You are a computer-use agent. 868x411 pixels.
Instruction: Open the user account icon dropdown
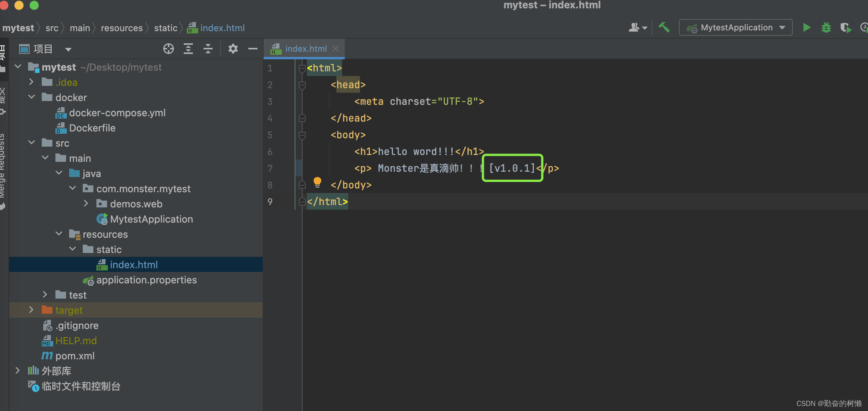point(638,27)
